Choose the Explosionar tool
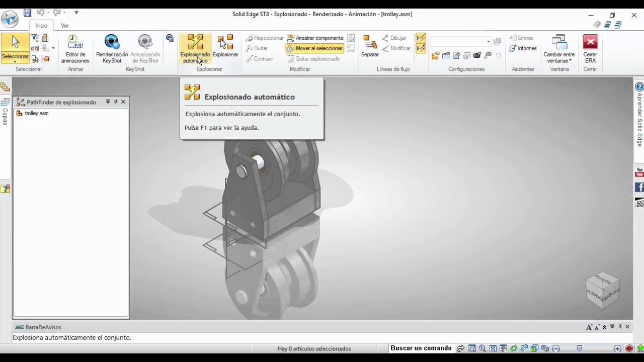Screen dimensions: 644x362 pos(225,46)
